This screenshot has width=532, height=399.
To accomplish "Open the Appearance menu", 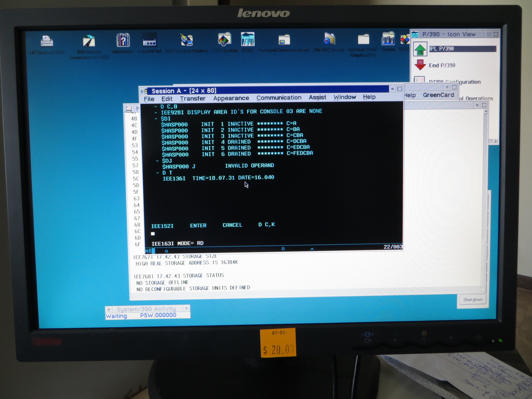I will 231,98.
